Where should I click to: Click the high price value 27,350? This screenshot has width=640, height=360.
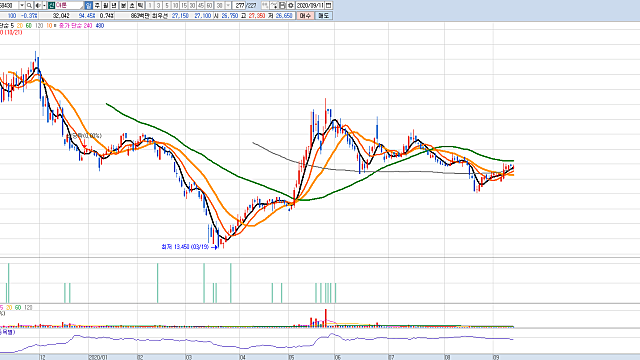point(257,16)
